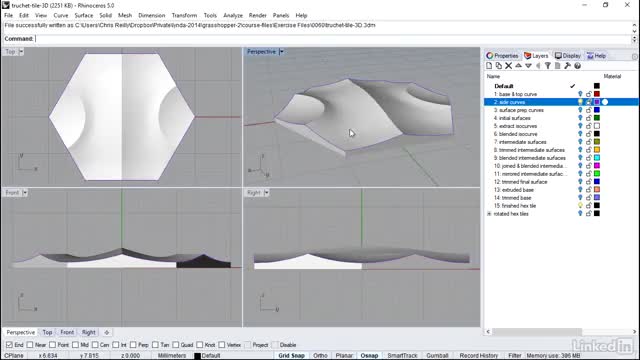
Task: Click the layers panel help icon
Action: (x=577, y=66)
